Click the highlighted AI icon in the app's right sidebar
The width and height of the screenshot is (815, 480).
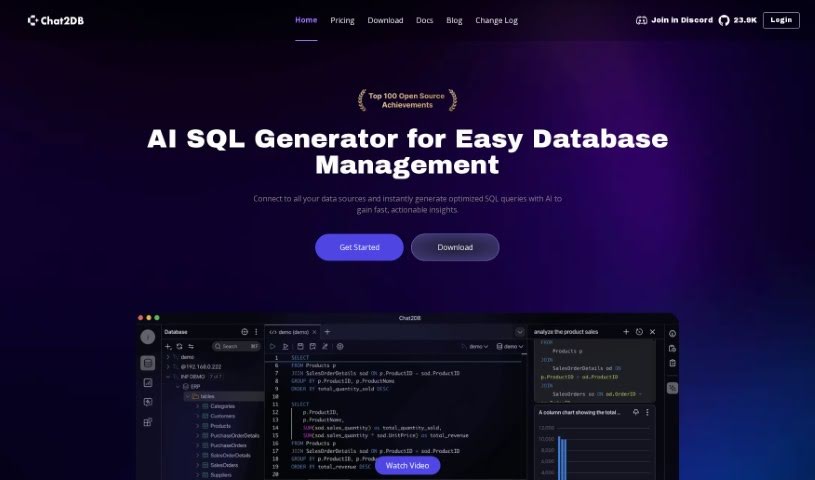[x=672, y=388]
